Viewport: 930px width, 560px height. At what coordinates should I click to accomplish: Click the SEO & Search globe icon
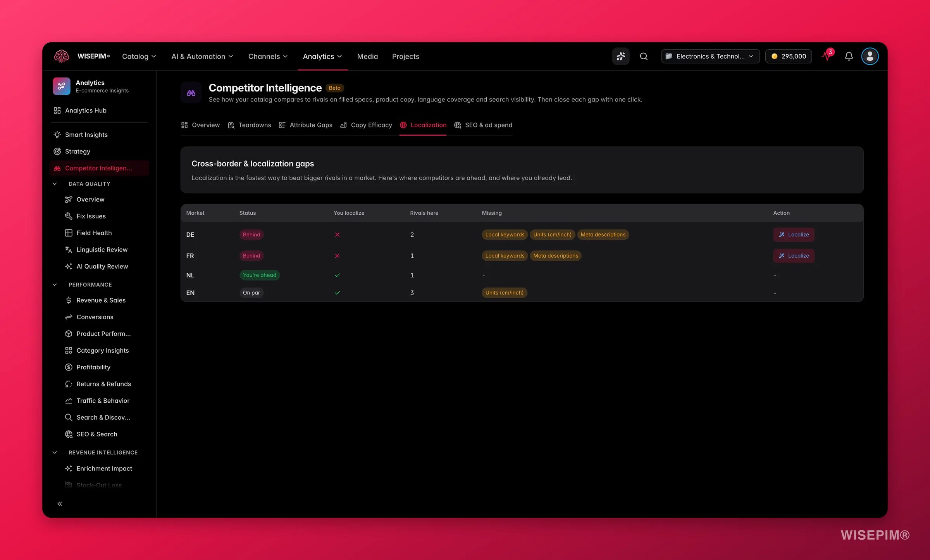click(69, 434)
